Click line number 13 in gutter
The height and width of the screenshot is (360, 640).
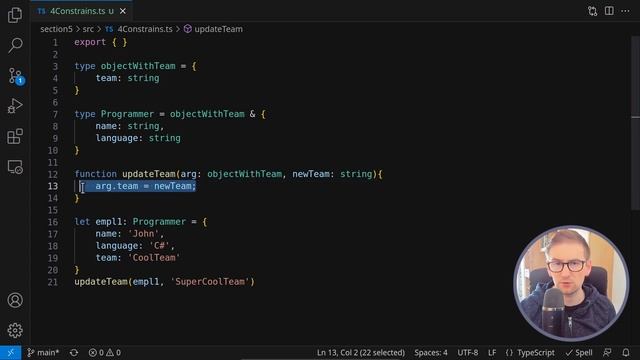click(53, 186)
